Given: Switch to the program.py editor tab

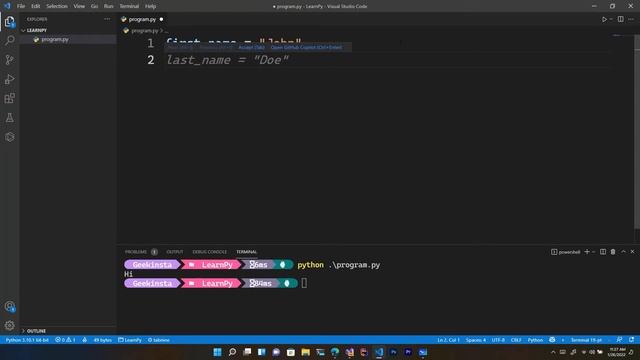Looking at the screenshot, I should point(142,19).
